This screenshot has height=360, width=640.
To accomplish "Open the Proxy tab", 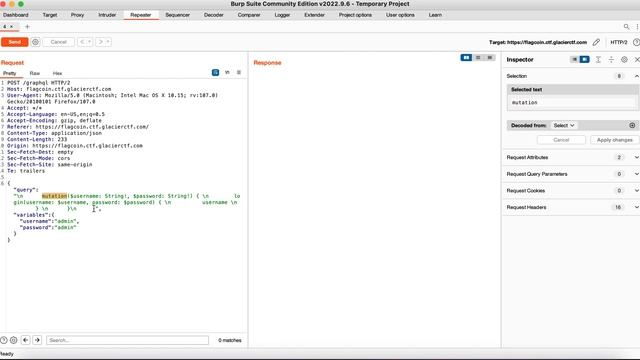I will 77,15.
